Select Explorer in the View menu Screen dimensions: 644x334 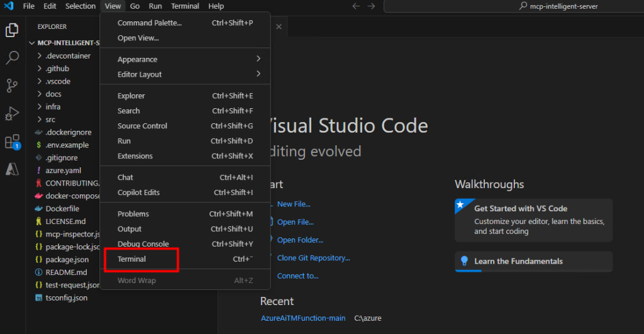[185, 96]
